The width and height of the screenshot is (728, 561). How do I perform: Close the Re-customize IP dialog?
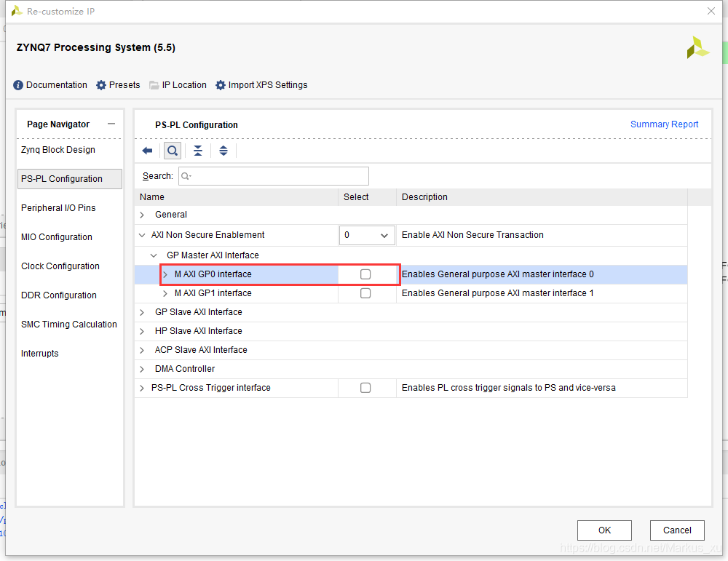pos(711,11)
